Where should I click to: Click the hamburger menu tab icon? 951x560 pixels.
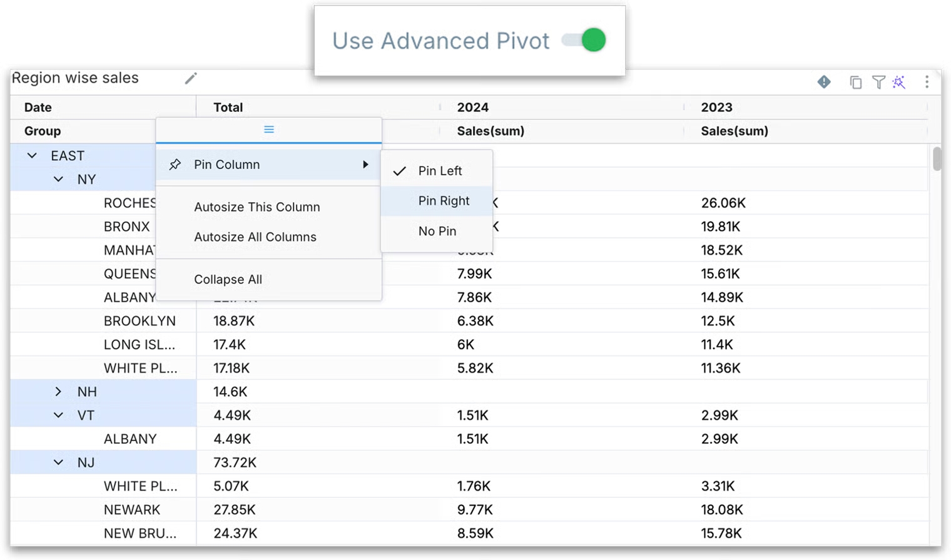pos(269,130)
